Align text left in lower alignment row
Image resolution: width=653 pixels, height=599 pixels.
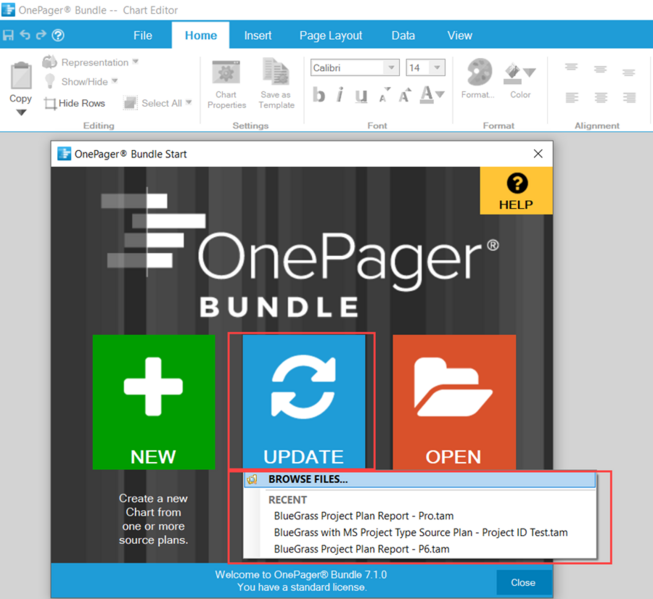(x=572, y=97)
